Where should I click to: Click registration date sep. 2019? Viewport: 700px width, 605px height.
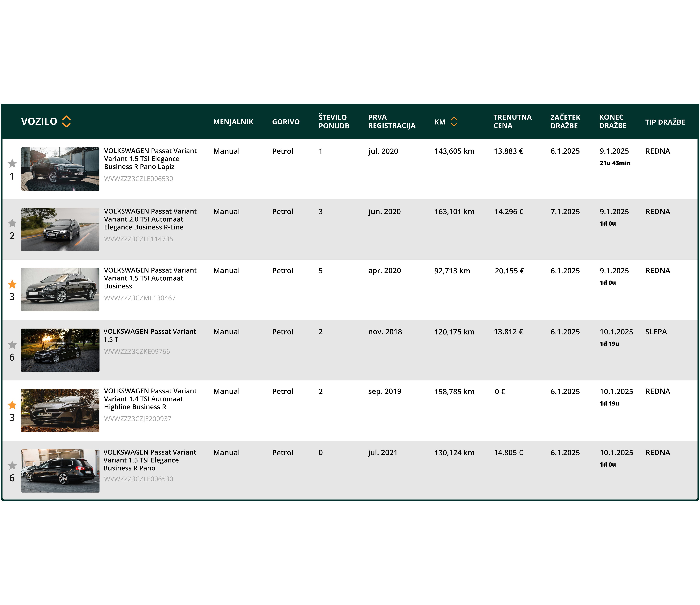point(385,392)
